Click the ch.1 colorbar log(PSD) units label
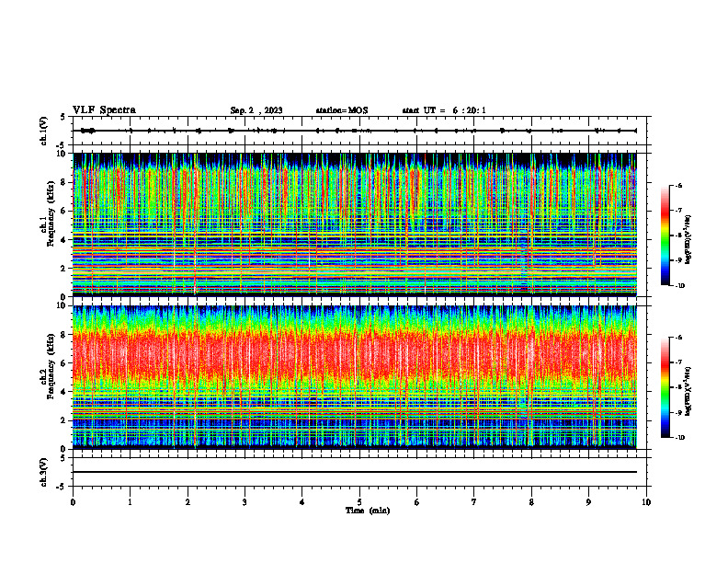The width and height of the screenshot is (728, 563). pyautogui.click(x=688, y=240)
